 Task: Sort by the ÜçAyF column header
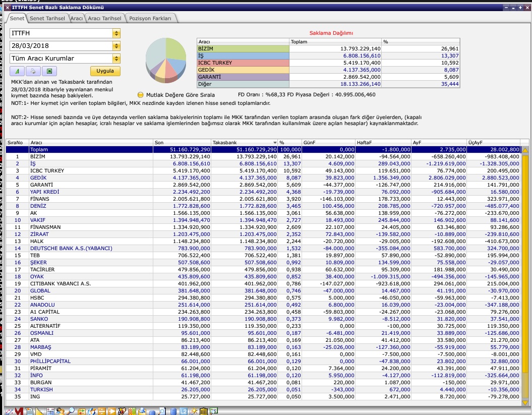494,143
